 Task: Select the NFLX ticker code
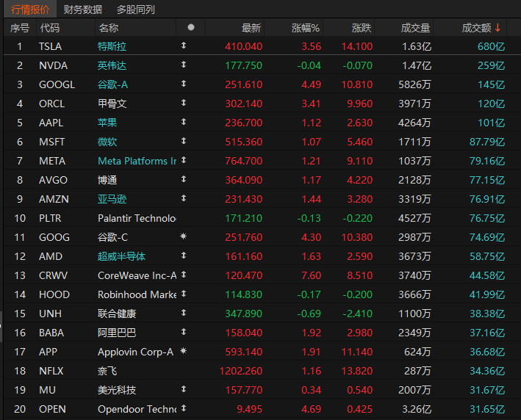coord(51,371)
